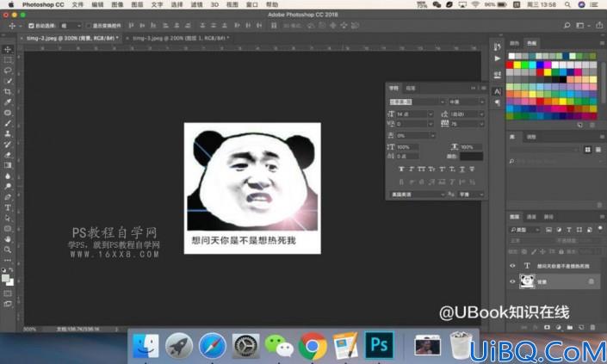Click the text color swatch in Character panel

coord(471,157)
